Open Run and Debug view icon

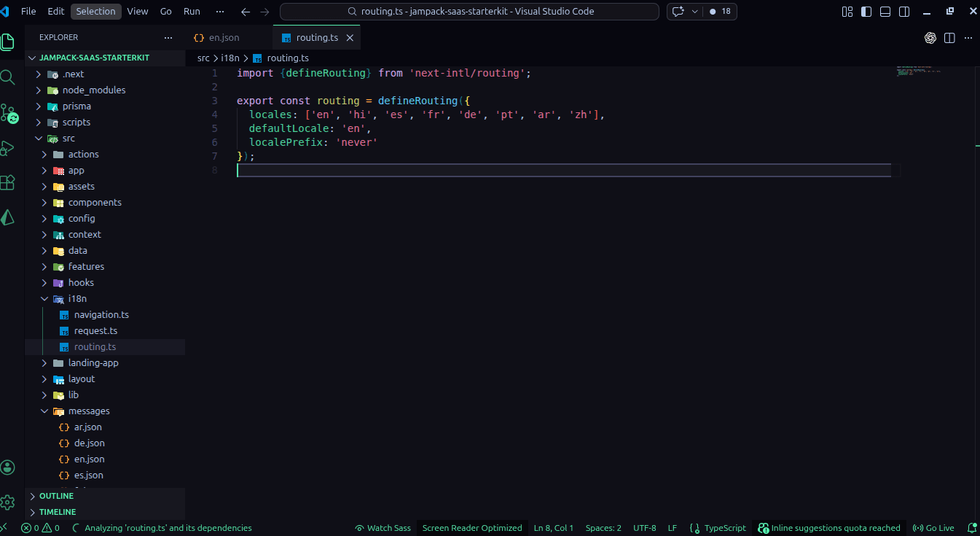click(7, 148)
